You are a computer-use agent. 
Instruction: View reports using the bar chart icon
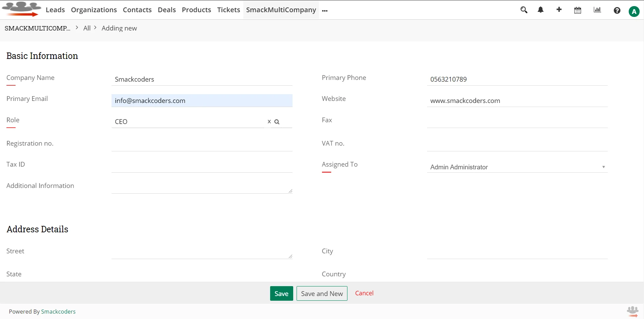click(x=597, y=10)
